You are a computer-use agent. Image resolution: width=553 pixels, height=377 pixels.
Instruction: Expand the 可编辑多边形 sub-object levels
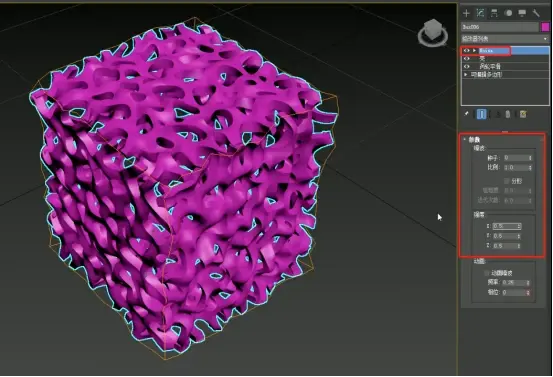[466, 74]
